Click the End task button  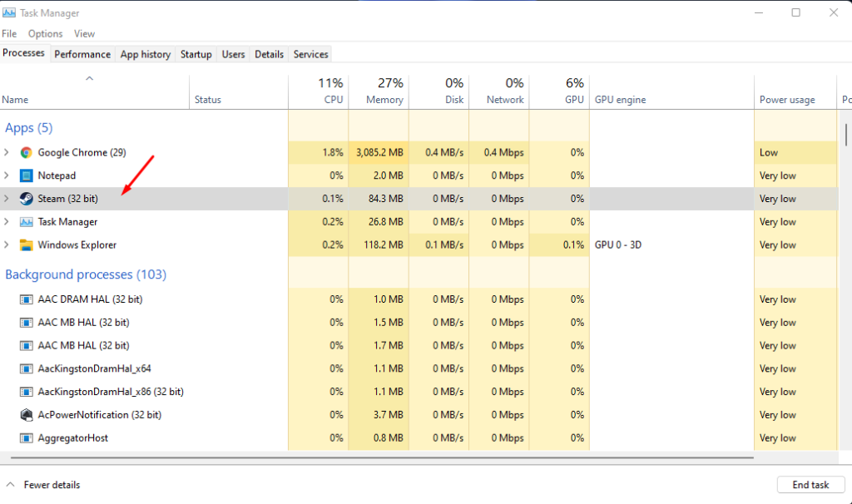coord(810,484)
